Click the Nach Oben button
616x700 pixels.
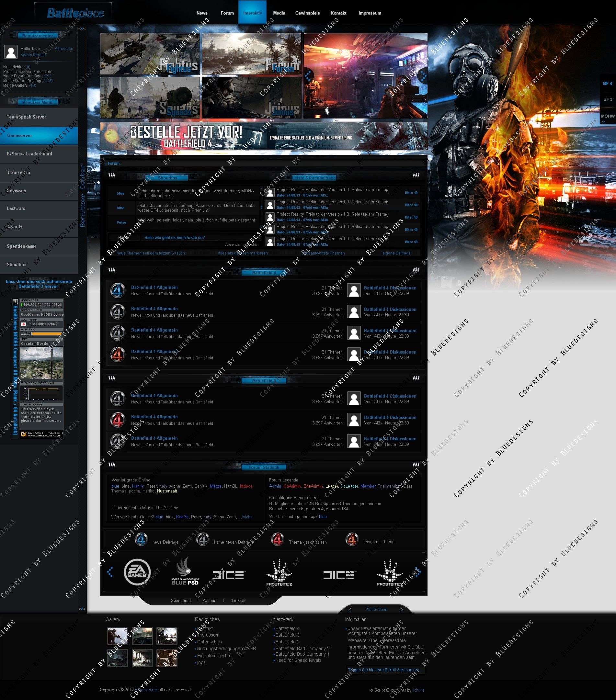click(377, 609)
